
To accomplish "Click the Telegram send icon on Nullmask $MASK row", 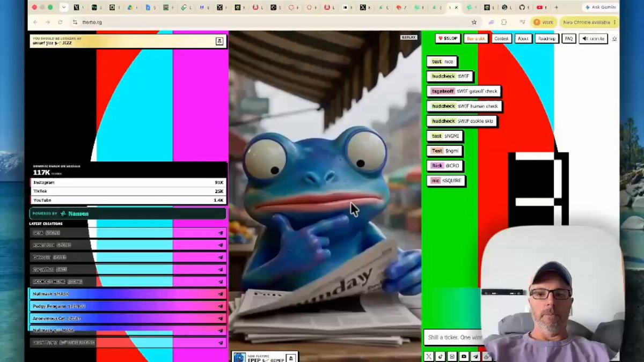I will pyautogui.click(x=221, y=294).
